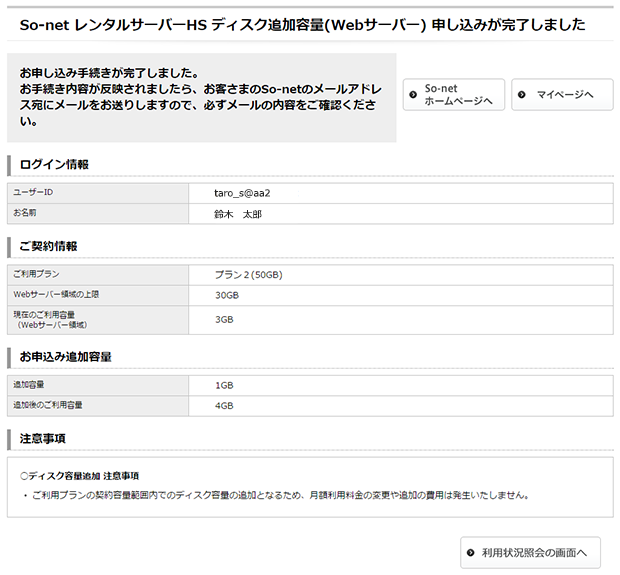Viewport: 620px width, 575px height.
Task: Click the 4GB capacity after addition value
Action: [x=224, y=406]
